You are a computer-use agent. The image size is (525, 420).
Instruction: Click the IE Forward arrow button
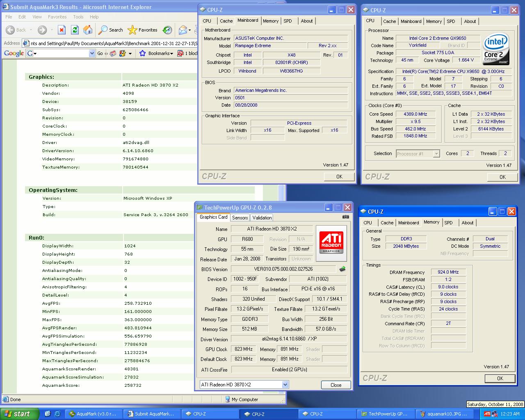(42, 30)
